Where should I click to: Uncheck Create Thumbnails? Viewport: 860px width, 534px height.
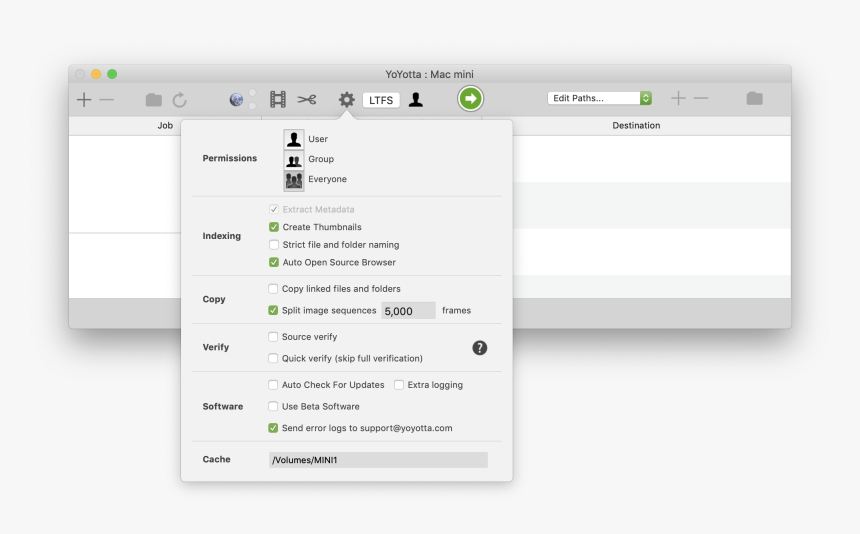(x=274, y=227)
